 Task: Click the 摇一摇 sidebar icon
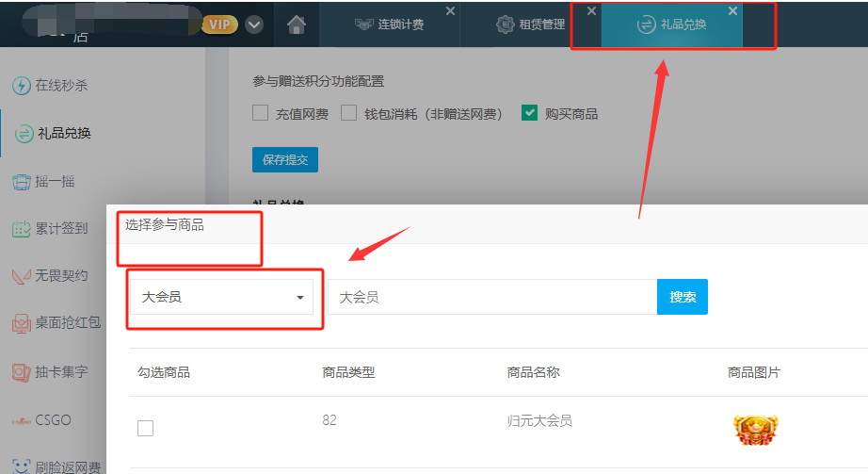(21, 182)
